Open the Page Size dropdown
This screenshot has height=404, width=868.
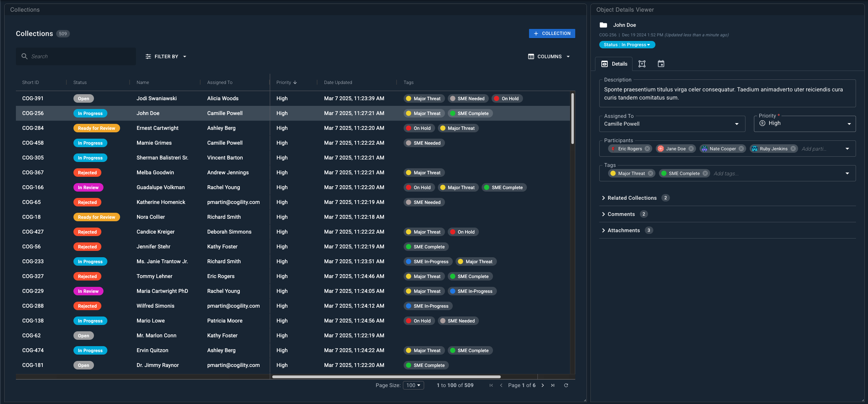tap(413, 385)
